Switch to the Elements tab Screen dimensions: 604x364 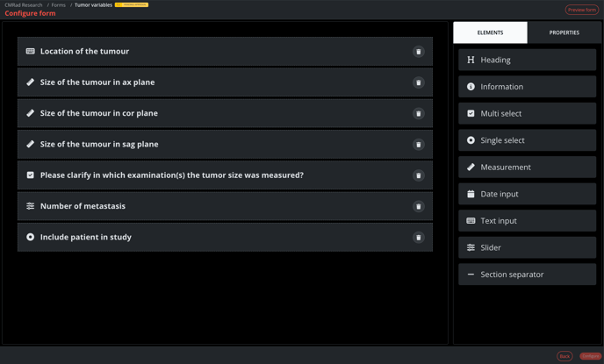coord(490,32)
